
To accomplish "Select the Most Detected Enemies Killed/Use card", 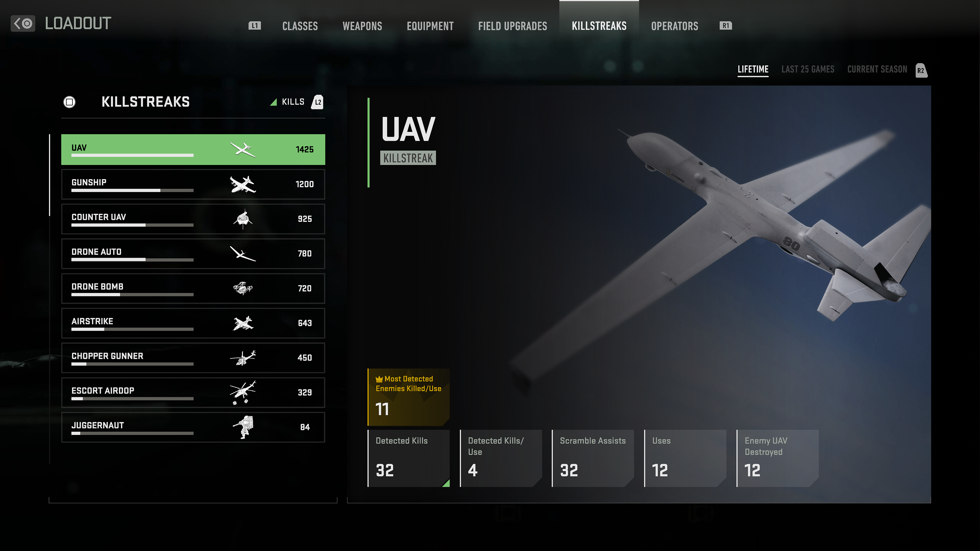I will pos(409,397).
